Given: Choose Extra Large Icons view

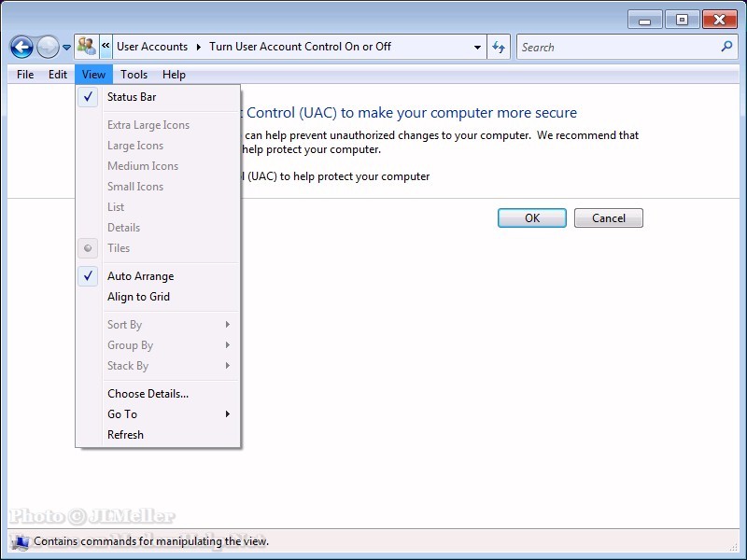Looking at the screenshot, I should [158, 125].
